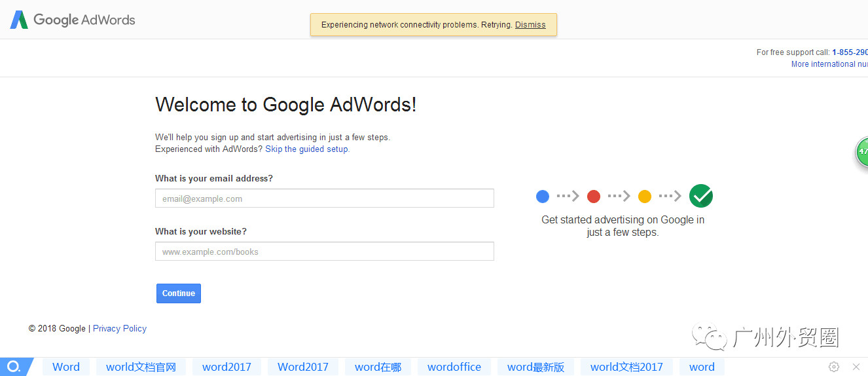Select the "word最新版" suggestion

[x=535, y=367]
